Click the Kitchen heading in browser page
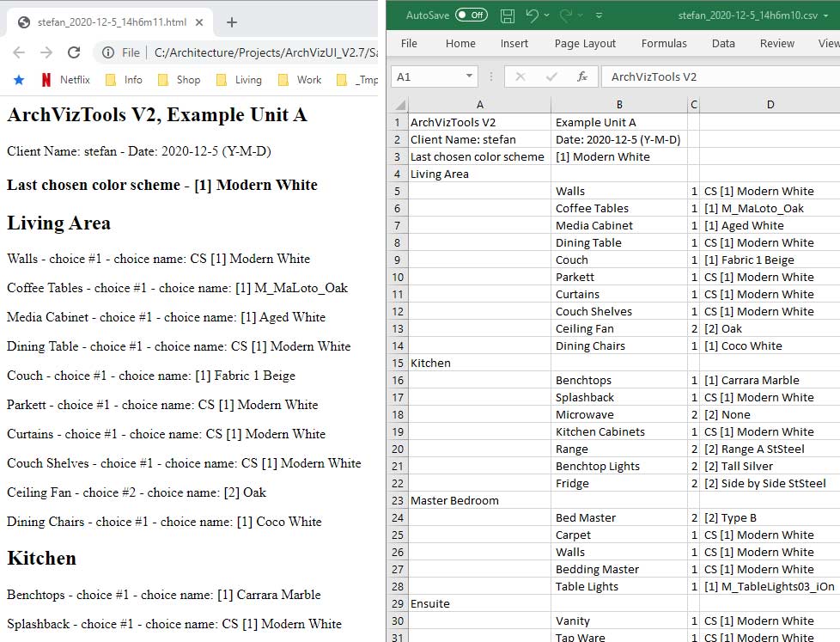Image resolution: width=840 pixels, height=642 pixels. coord(42,559)
